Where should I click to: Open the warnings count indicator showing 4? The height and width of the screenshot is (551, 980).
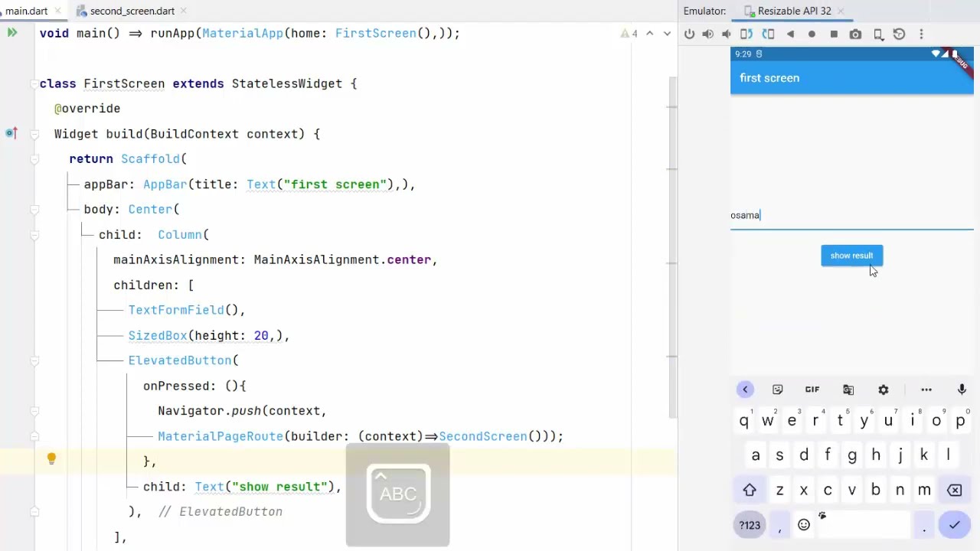(629, 34)
